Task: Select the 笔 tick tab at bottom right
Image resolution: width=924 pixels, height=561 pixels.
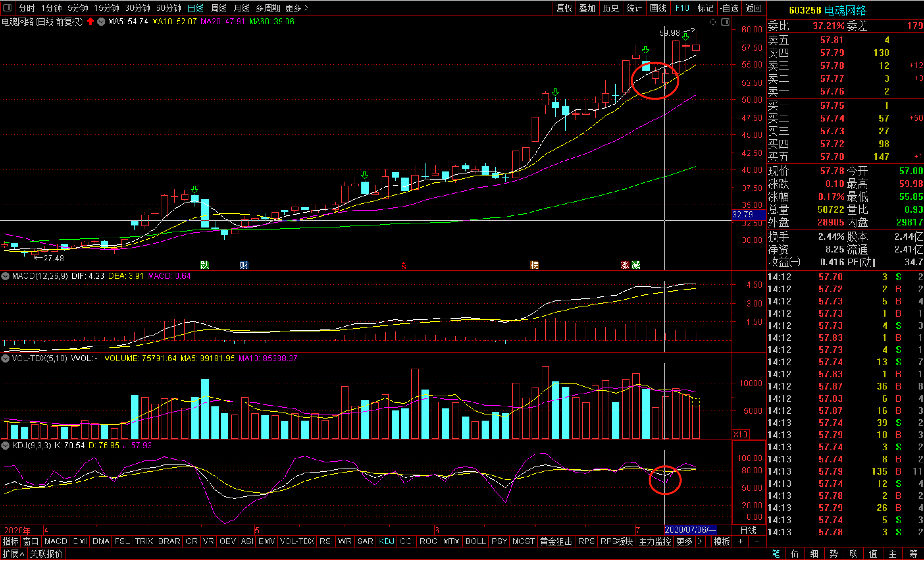Action: point(775,554)
